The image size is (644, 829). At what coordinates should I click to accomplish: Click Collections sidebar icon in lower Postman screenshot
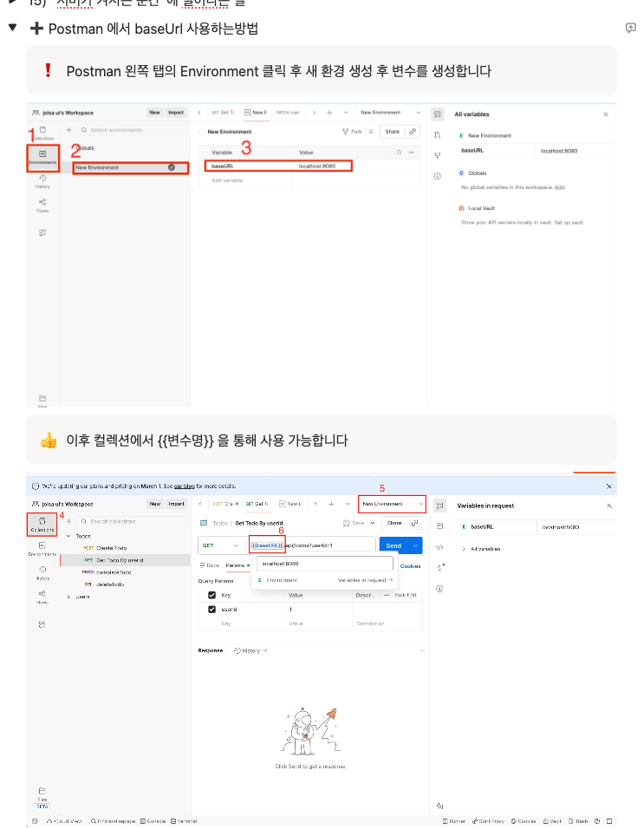click(42, 525)
